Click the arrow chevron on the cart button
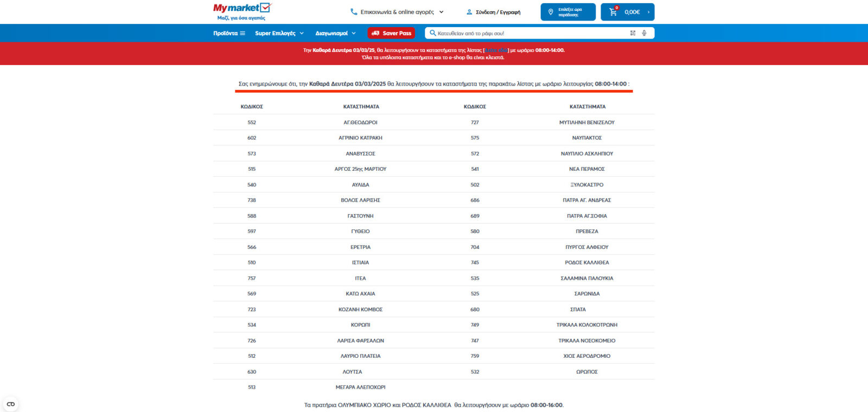The image size is (868, 412). coord(648,12)
